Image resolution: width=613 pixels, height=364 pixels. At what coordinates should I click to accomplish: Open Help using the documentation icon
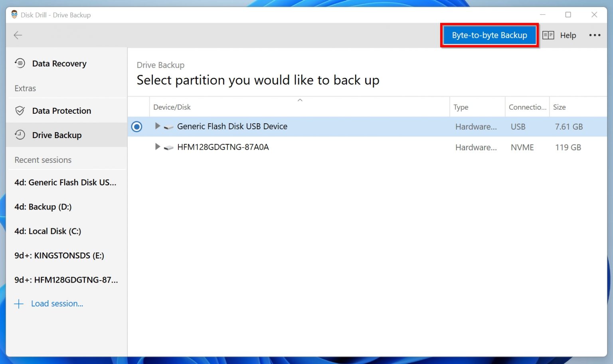click(548, 35)
